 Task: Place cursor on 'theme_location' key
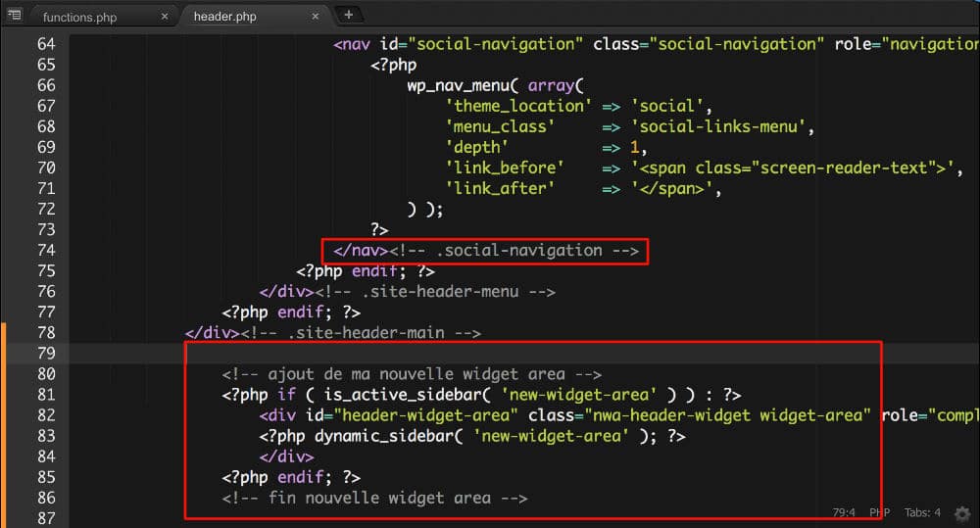click(518, 106)
